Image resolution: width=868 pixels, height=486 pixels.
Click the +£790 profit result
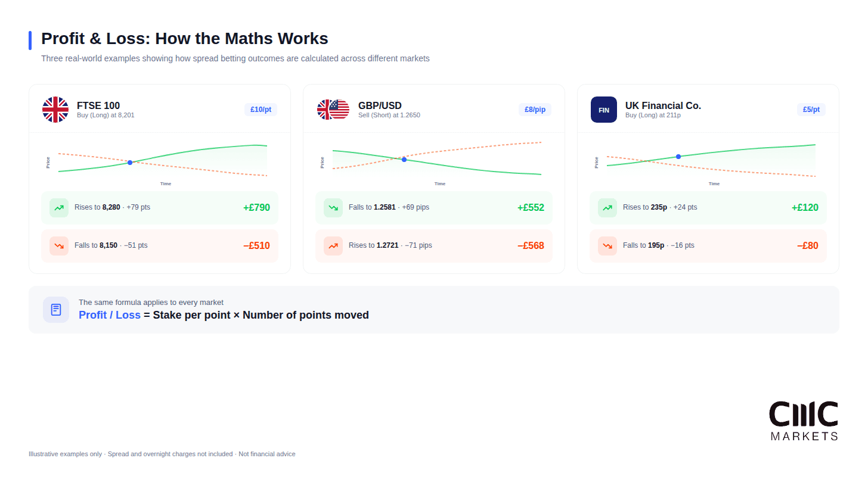click(x=256, y=208)
